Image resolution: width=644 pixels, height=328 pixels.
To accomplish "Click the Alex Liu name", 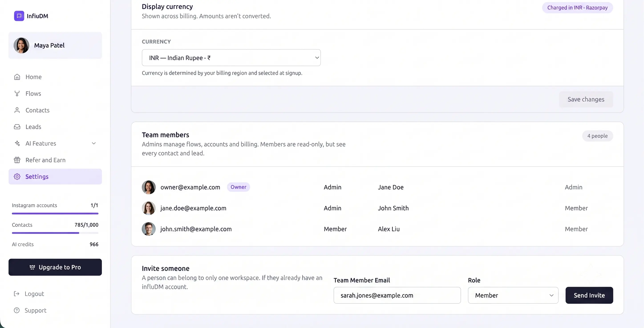I will tap(389, 229).
